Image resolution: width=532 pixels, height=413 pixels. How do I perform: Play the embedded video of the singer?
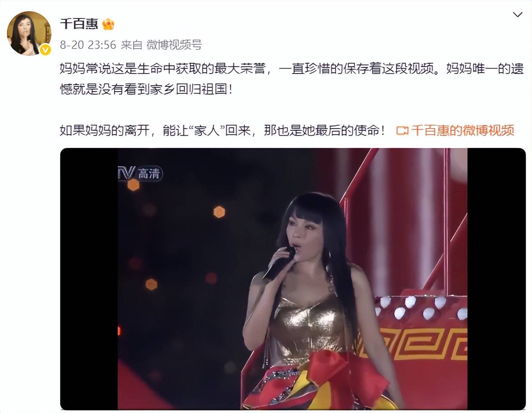293,279
